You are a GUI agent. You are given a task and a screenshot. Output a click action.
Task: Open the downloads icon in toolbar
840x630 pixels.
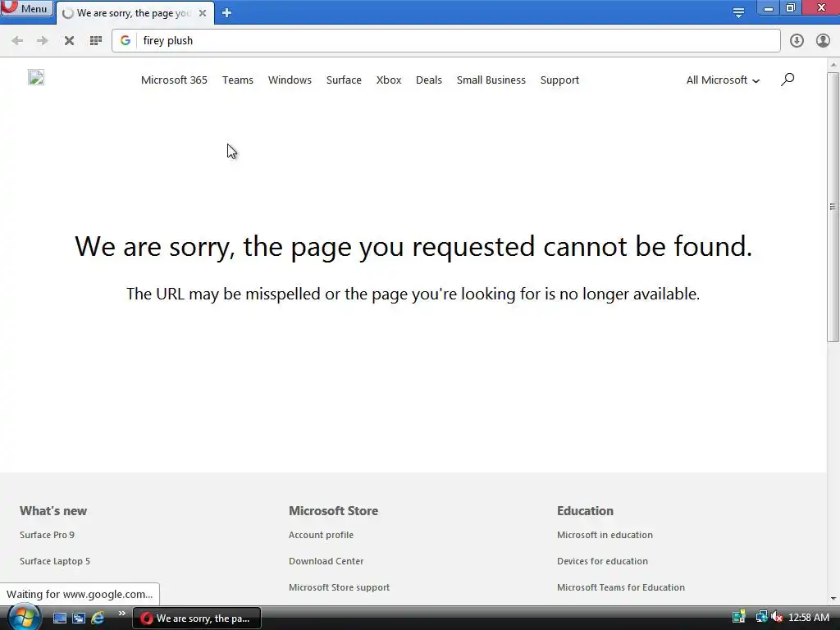click(x=797, y=41)
